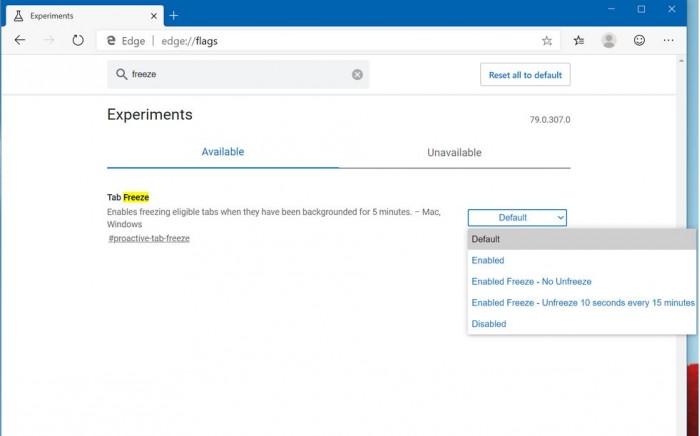
Task: Click the search flags input field
Action: pyautogui.click(x=238, y=74)
